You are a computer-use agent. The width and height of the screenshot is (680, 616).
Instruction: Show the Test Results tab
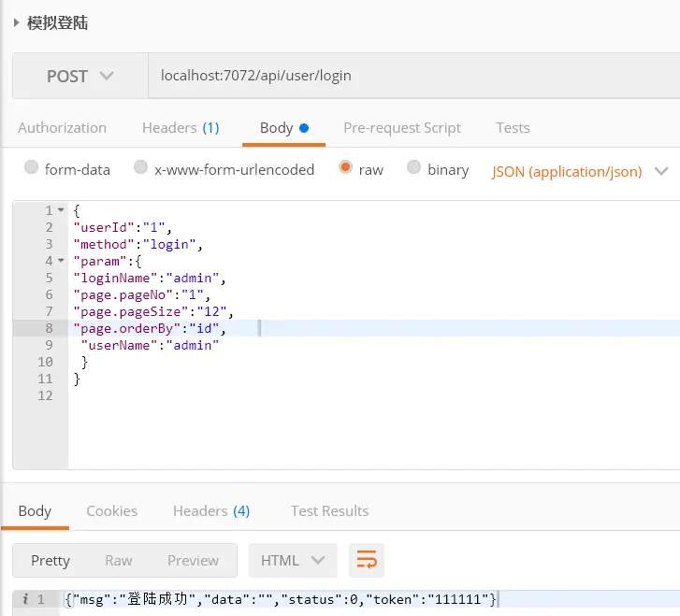pyautogui.click(x=329, y=511)
